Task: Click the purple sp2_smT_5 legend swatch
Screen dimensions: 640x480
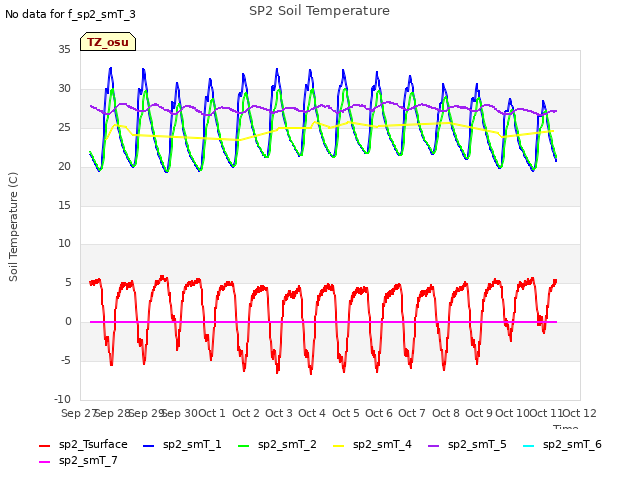Action: pyautogui.click(x=433, y=446)
